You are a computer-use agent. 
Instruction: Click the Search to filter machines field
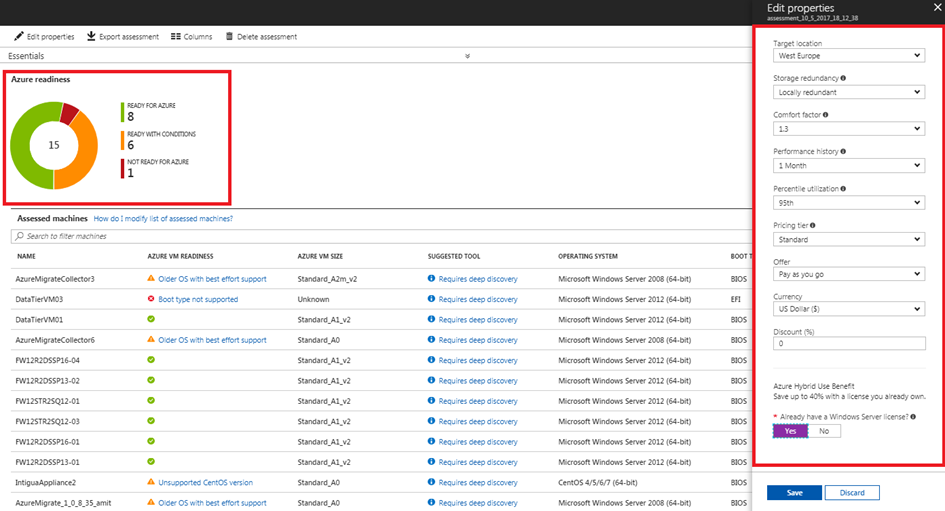pos(381,236)
